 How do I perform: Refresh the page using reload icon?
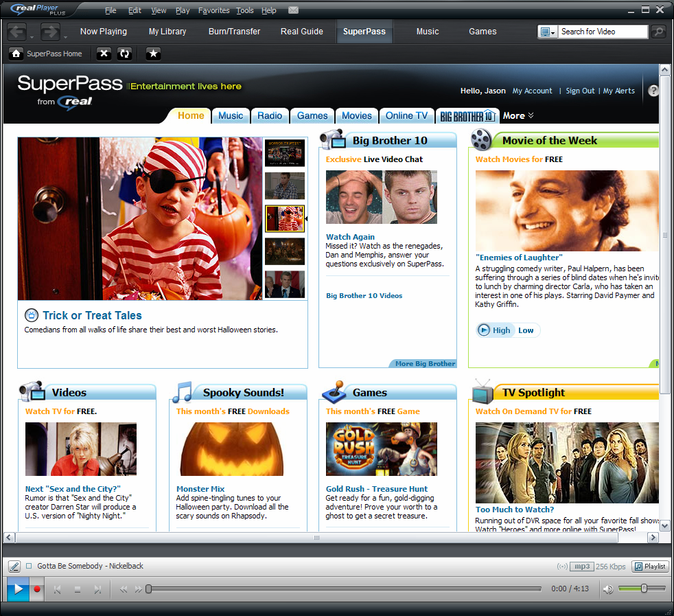[124, 54]
